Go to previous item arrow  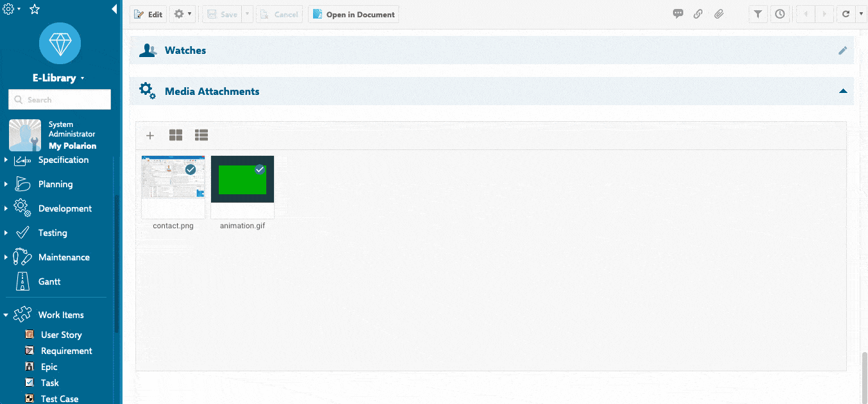click(805, 14)
